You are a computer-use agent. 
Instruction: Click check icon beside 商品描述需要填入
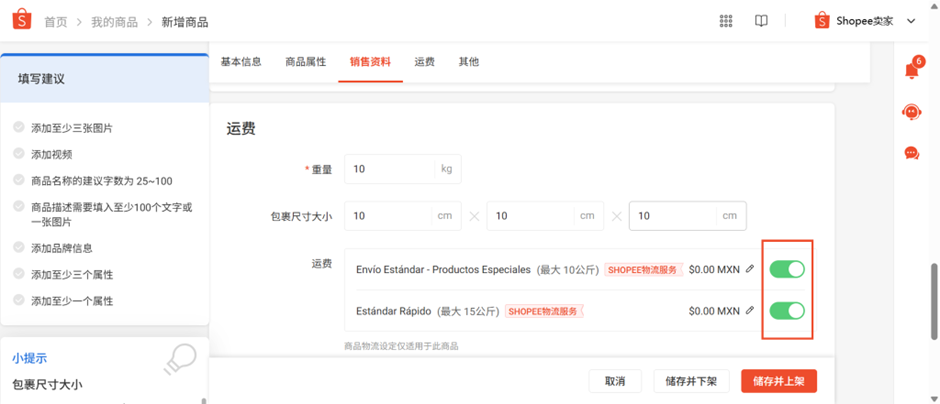point(19,206)
